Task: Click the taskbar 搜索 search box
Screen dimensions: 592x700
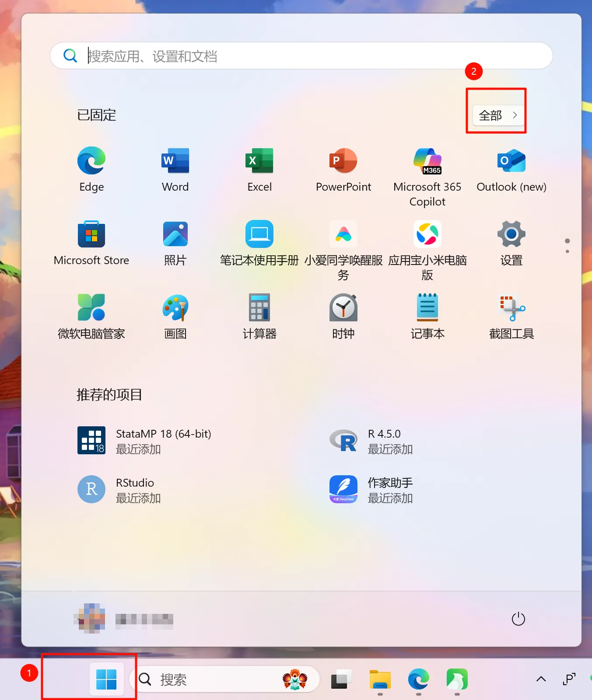Action: pos(224,679)
